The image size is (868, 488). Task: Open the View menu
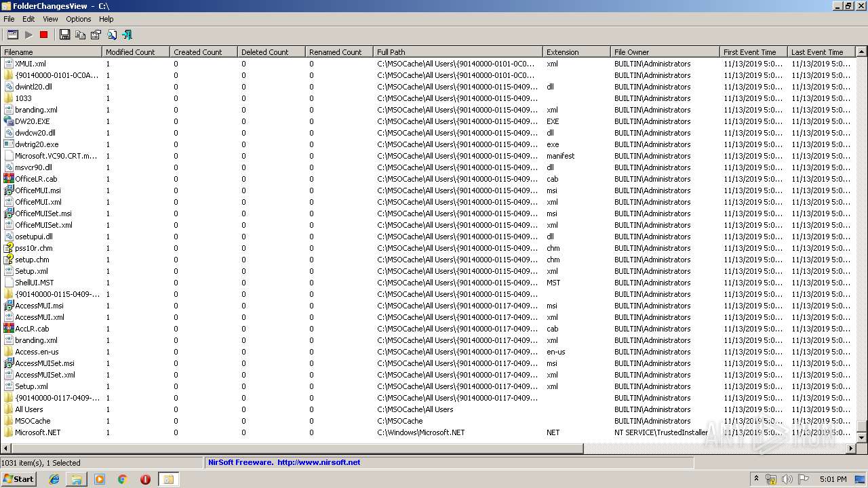[x=51, y=19]
